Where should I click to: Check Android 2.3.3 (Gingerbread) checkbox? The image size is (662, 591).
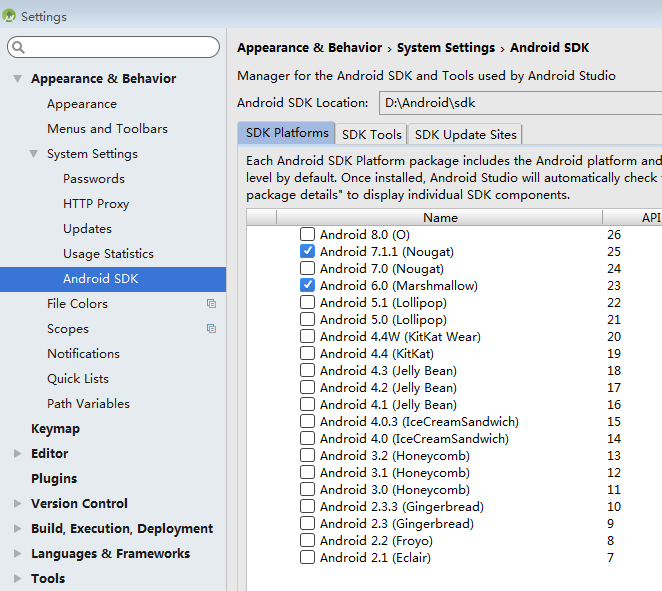pos(307,506)
